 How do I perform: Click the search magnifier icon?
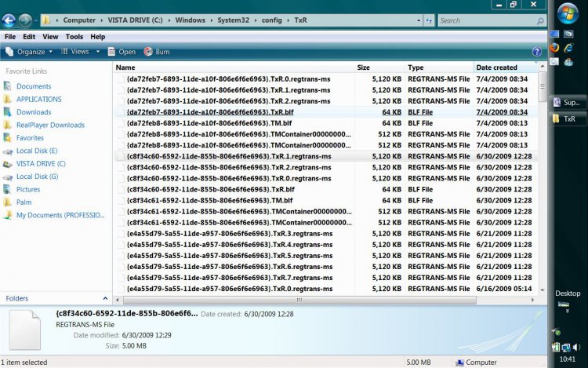[540, 21]
